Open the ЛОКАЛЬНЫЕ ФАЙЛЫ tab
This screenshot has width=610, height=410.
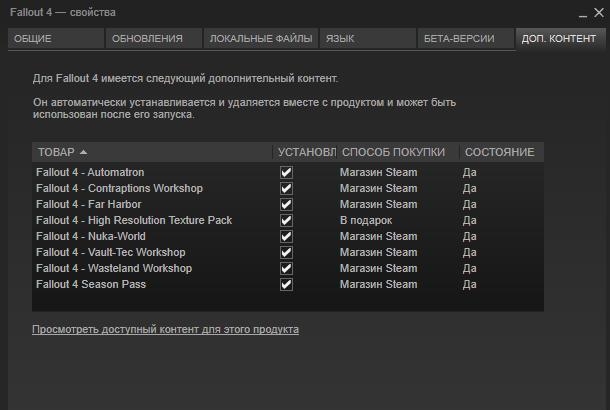click(x=261, y=39)
